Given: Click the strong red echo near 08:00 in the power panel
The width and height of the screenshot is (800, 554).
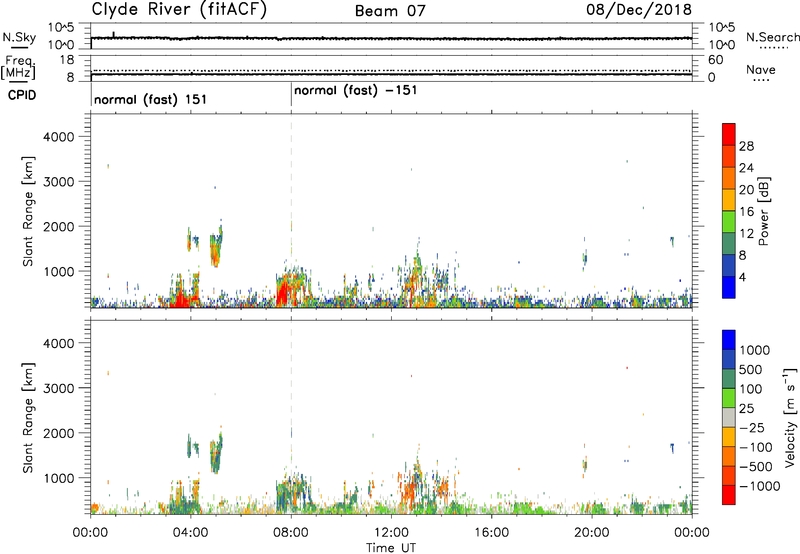Looking at the screenshot, I should tap(282, 295).
